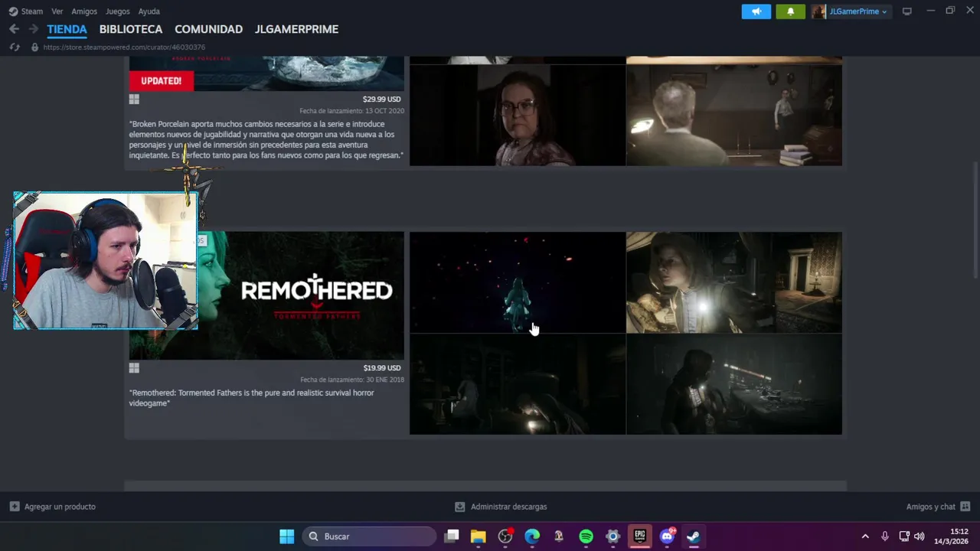Open the Broken Porcelain banner with UPDATED tag
The image size is (980, 551).
coord(266,73)
